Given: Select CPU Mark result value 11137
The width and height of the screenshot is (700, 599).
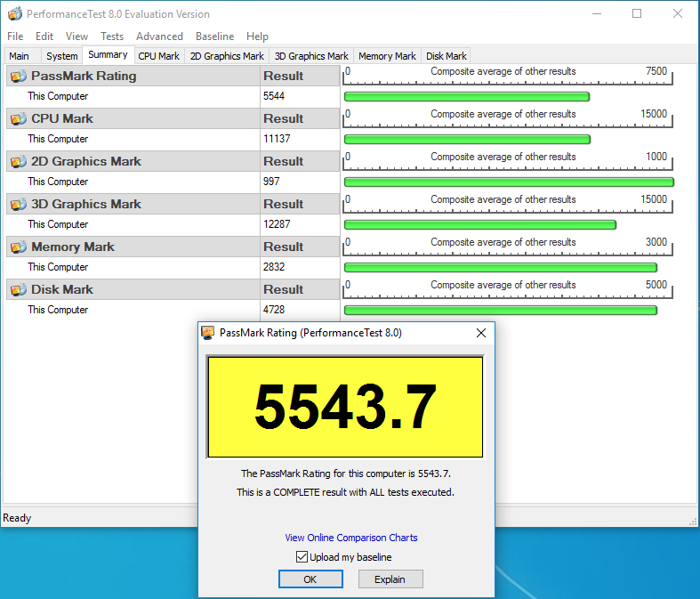Looking at the screenshot, I should pyautogui.click(x=277, y=139).
